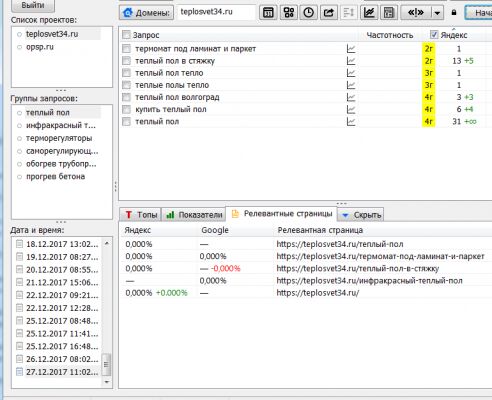Click the clock schedule toolbar icon
Screen dimensions: 492x400
pos(308,13)
